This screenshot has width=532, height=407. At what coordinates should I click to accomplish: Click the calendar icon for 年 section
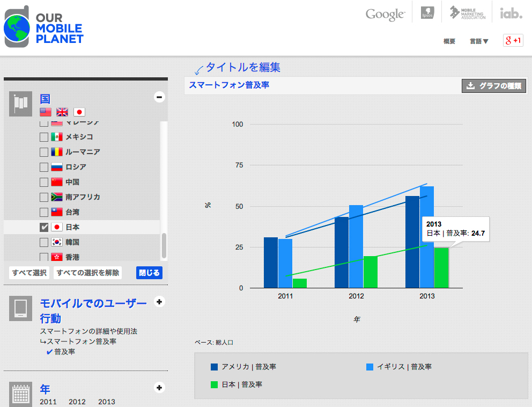click(x=21, y=394)
